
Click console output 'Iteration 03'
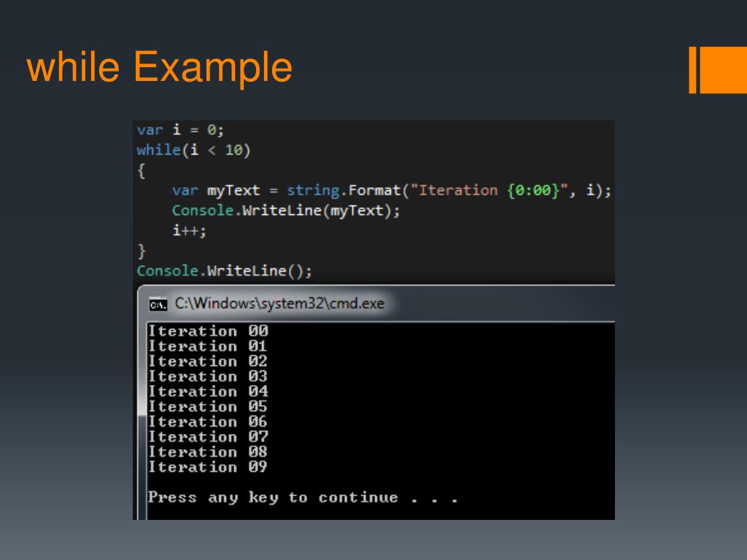208,376
